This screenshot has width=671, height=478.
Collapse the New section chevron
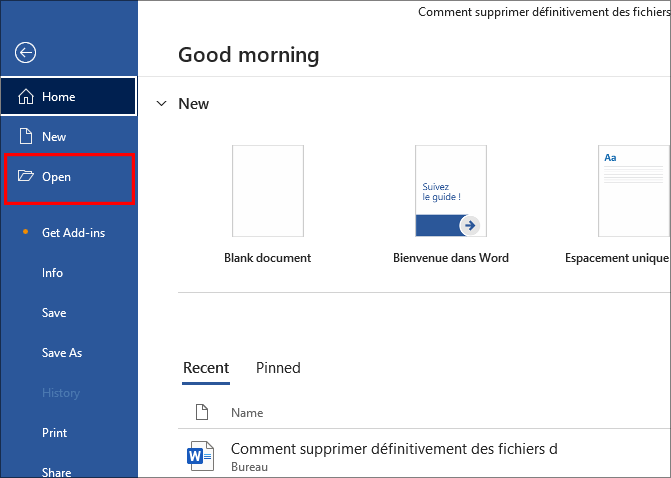coord(161,104)
